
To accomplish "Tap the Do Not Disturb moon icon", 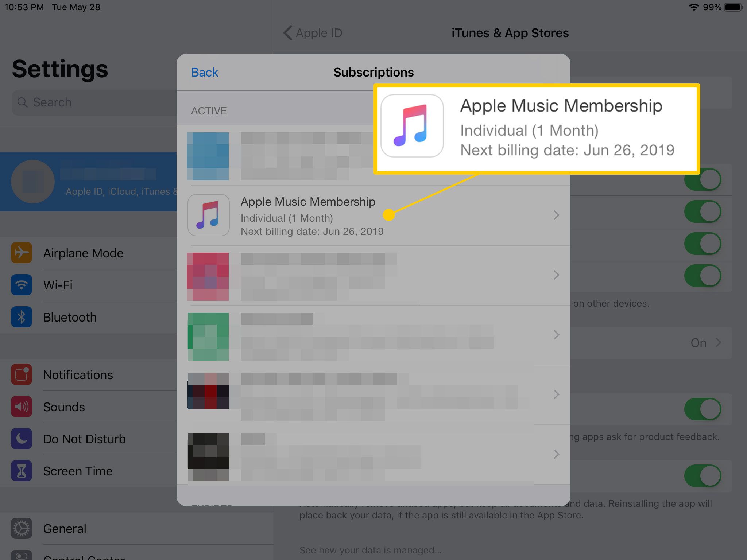I will coord(22,439).
